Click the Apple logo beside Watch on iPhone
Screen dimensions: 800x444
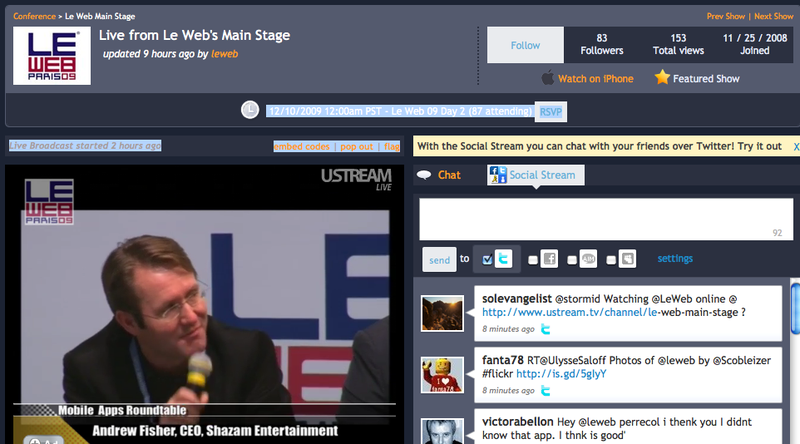click(547, 77)
